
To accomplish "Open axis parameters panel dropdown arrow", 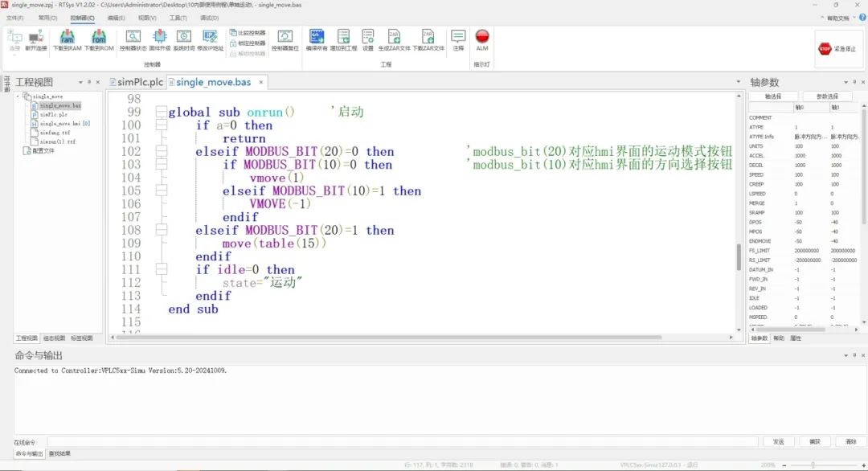I will [x=845, y=82].
